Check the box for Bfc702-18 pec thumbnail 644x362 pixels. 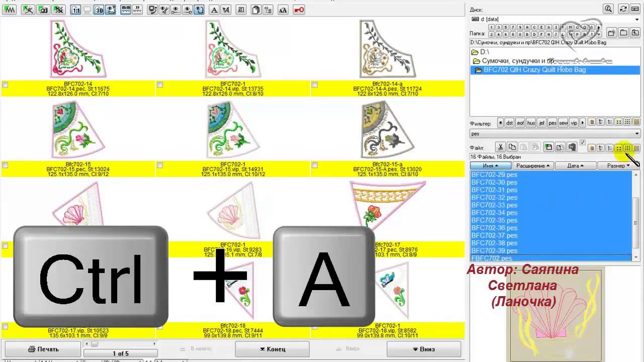tap(160, 326)
